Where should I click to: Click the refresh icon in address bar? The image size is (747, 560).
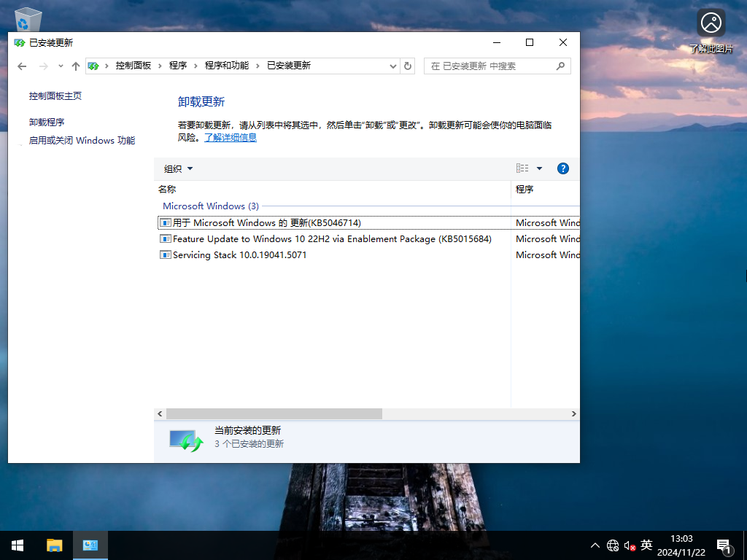click(407, 66)
